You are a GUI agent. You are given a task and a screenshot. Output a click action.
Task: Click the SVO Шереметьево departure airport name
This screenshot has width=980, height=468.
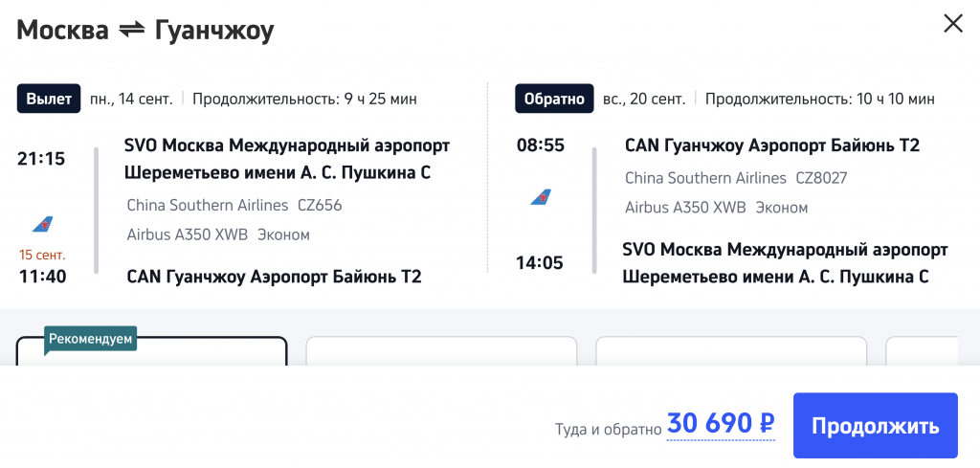click(x=286, y=159)
